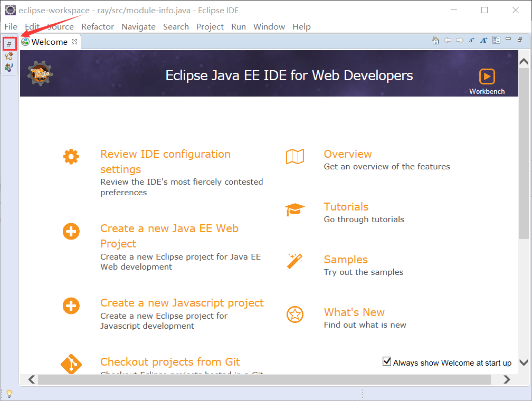Open the Customize page checklist icon

click(496, 41)
